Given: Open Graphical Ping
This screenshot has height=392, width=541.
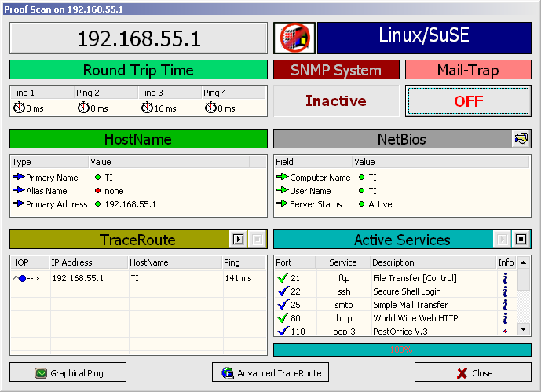Looking at the screenshot, I should click(68, 372).
